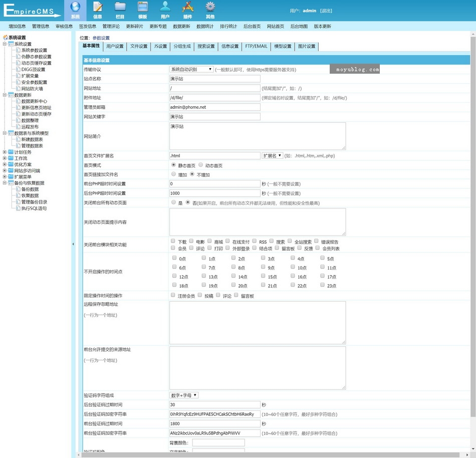Check the 23点 time checkbox
This screenshot has height=458, width=476.
tap(322, 285)
